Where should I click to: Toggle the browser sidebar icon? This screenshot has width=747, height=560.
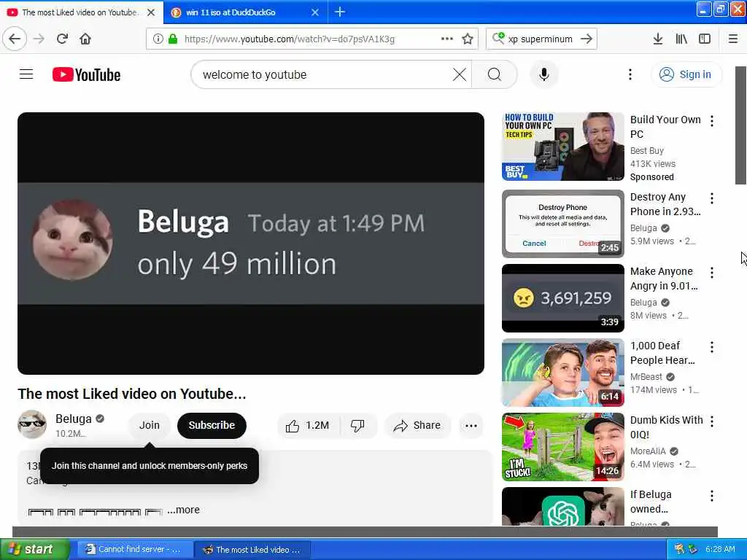[x=705, y=39]
